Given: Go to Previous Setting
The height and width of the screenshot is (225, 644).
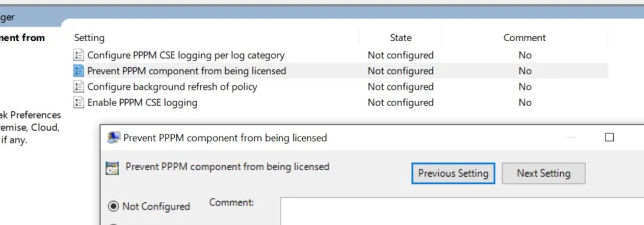Looking at the screenshot, I should pos(453,173).
